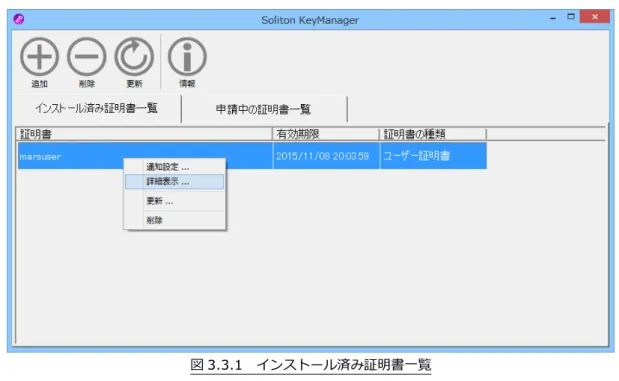Open the 情報 (info) toolbar icon
Screen dimensions: 619x381
tap(187, 57)
